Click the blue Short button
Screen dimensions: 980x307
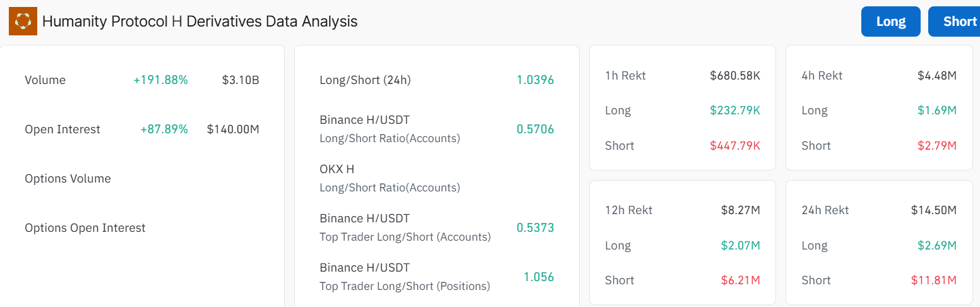pyautogui.click(x=954, y=21)
